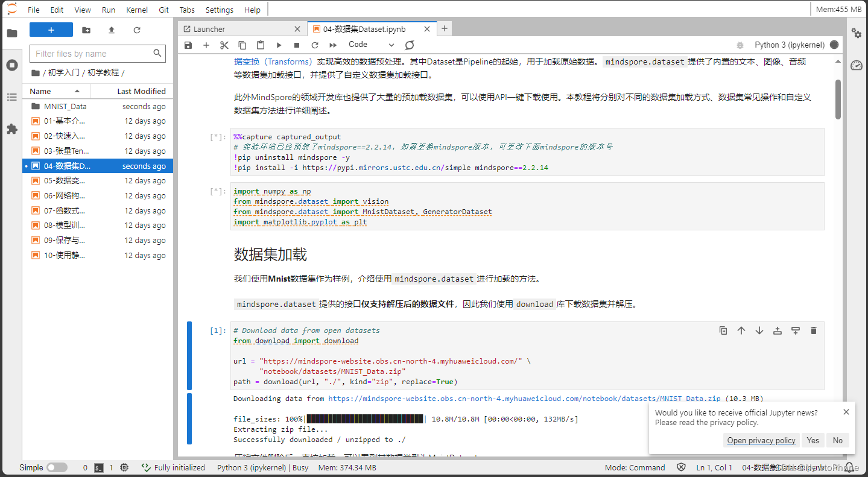This screenshot has height=477, width=868.
Task: Refresh the file list
Action: pos(137,30)
